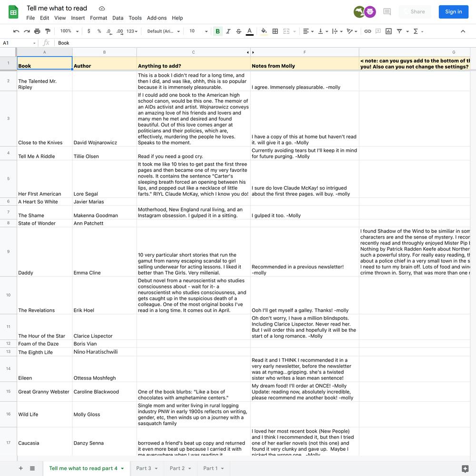Viewport: 476px width, 476px height.
Task: Click the Insert link icon
Action: (x=367, y=31)
